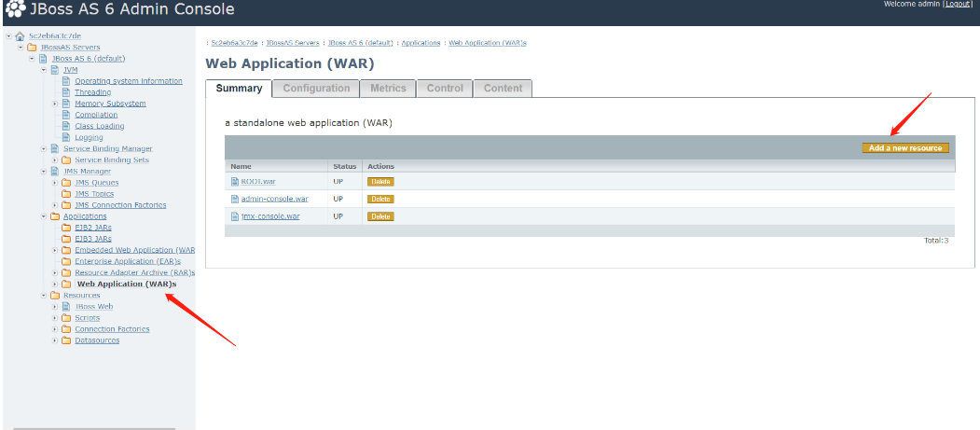Delete the ROOT.war application

pos(380,182)
